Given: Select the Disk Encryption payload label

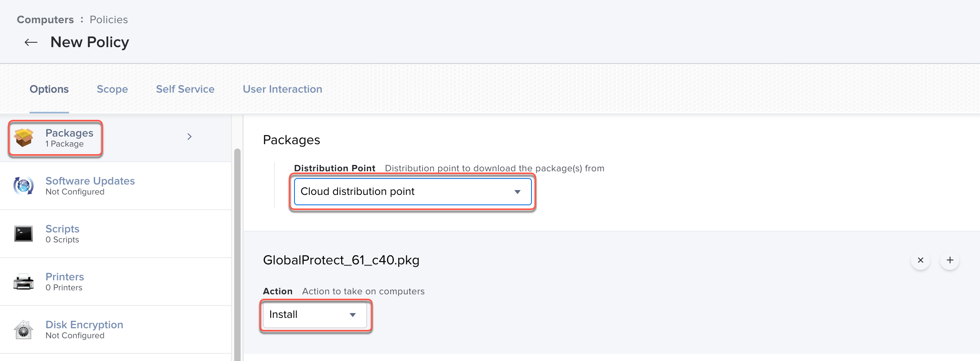Looking at the screenshot, I should pyautogui.click(x=84, y=325).
